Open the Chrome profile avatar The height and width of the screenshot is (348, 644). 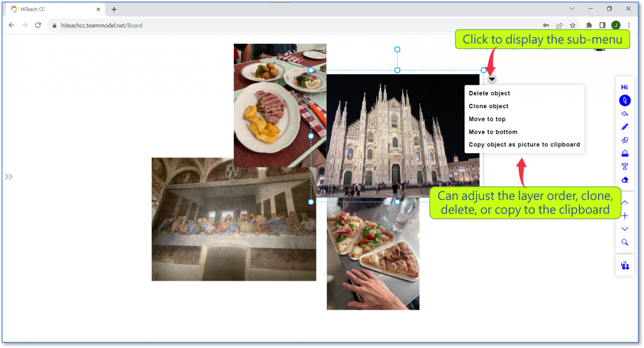pyautogui.click(x=616, y=25)
